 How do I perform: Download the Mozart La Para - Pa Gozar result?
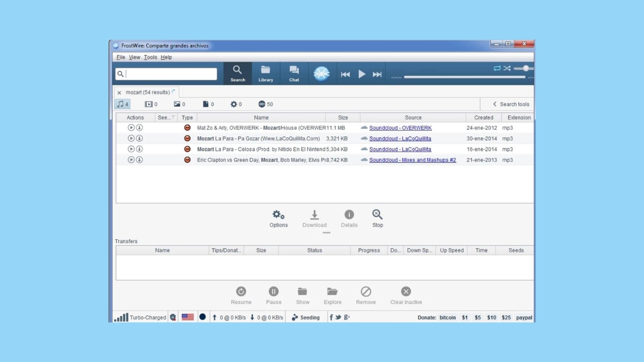click(x=139, y=138)
